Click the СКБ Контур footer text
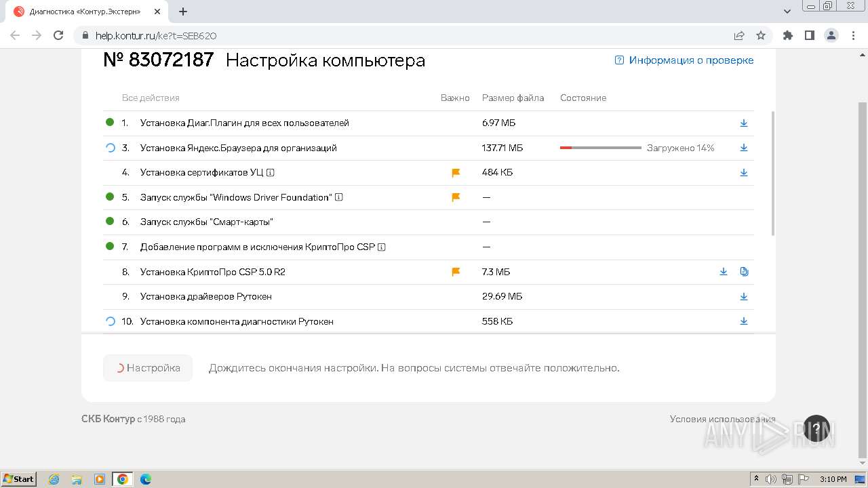This screenshot has height=488, width=868. 108,419
